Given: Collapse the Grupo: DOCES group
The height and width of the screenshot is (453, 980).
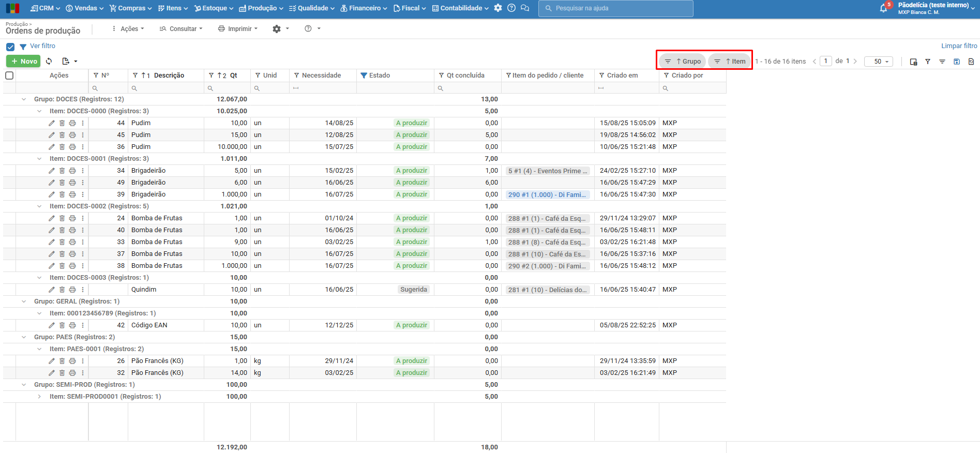Looking at the screenshot, I should click(24, 99).
